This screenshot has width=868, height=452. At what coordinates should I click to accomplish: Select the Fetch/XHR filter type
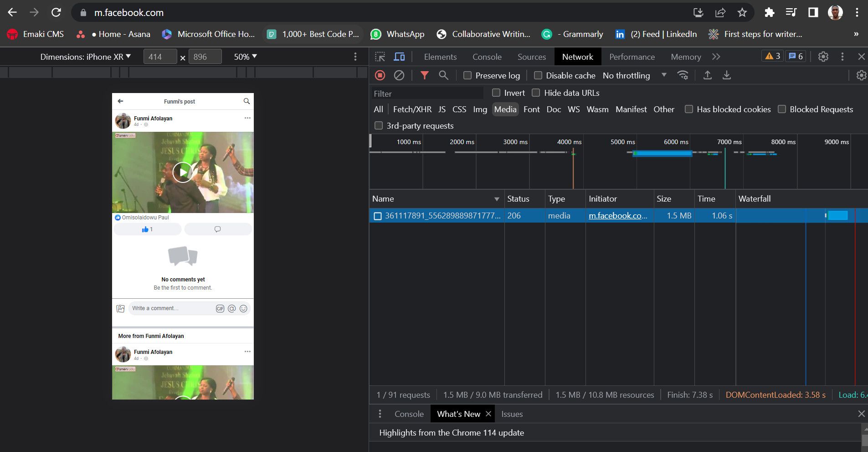click(x=412, y=109)
